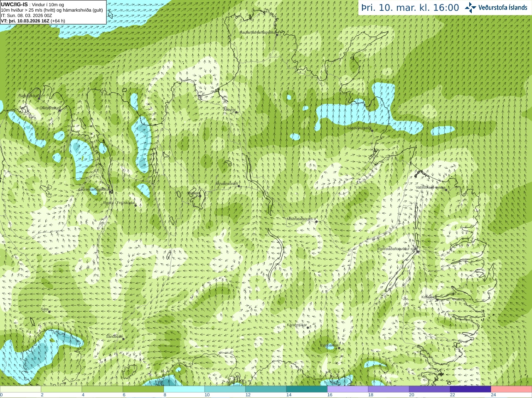Screen dimensions: 532x398
Task: Click the legend scale value '24'
Action: (494, 395)
